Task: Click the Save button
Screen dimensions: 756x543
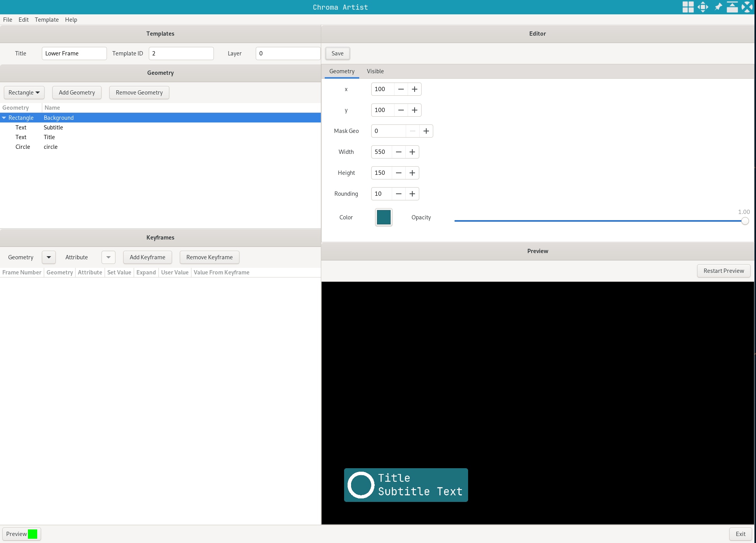Action: (x=338, y=53)
